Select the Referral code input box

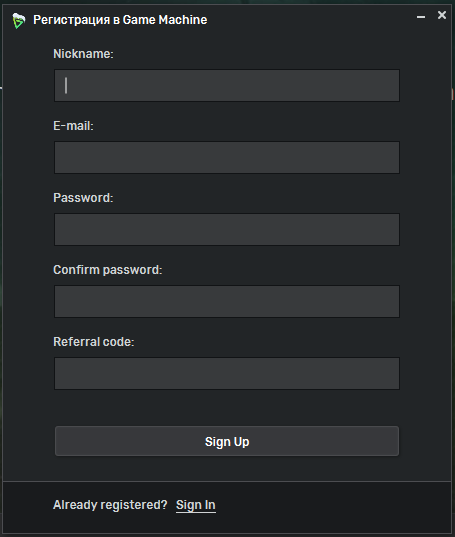(x=227, y=373)
